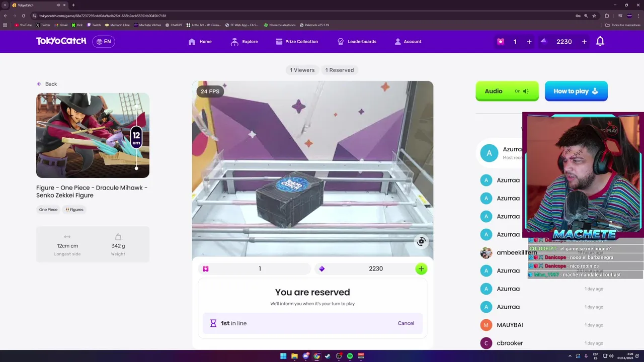Open the notifications bell

[x=600, y=42]
